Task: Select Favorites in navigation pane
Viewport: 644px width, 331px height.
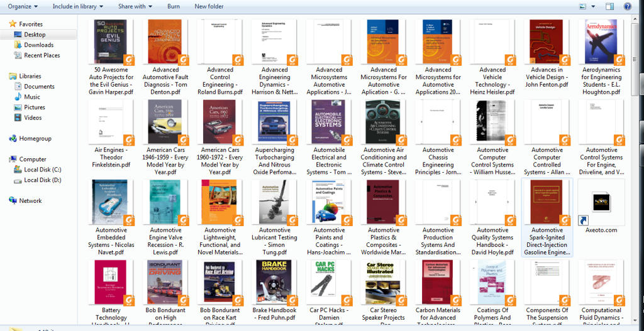Action: [26, 24]
